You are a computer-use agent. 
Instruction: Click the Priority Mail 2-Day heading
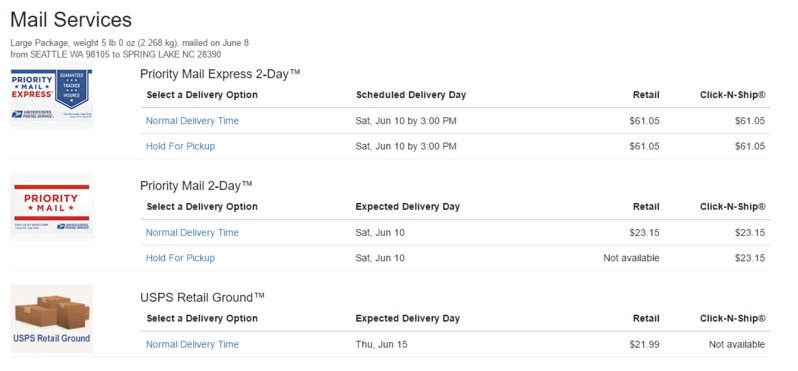(196, 186)
